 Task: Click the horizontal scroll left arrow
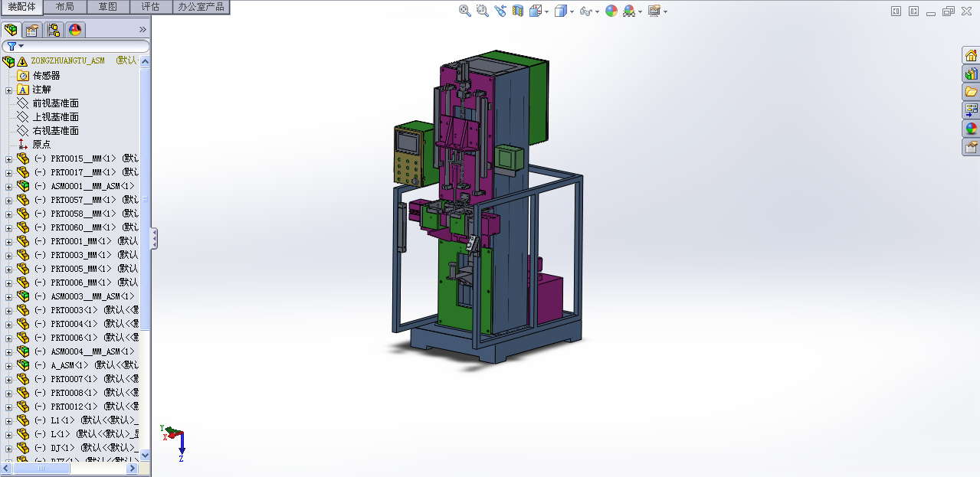[6, 468]
